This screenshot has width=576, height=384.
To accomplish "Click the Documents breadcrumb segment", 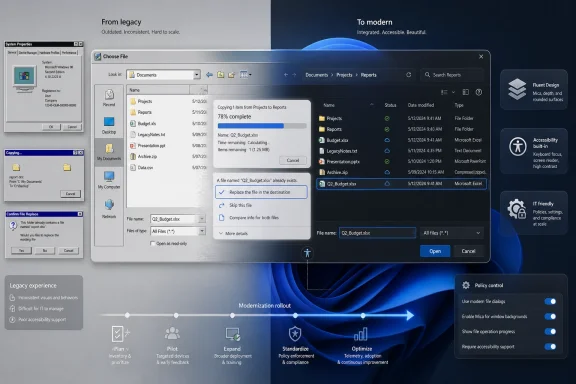I will pos(317,75).
